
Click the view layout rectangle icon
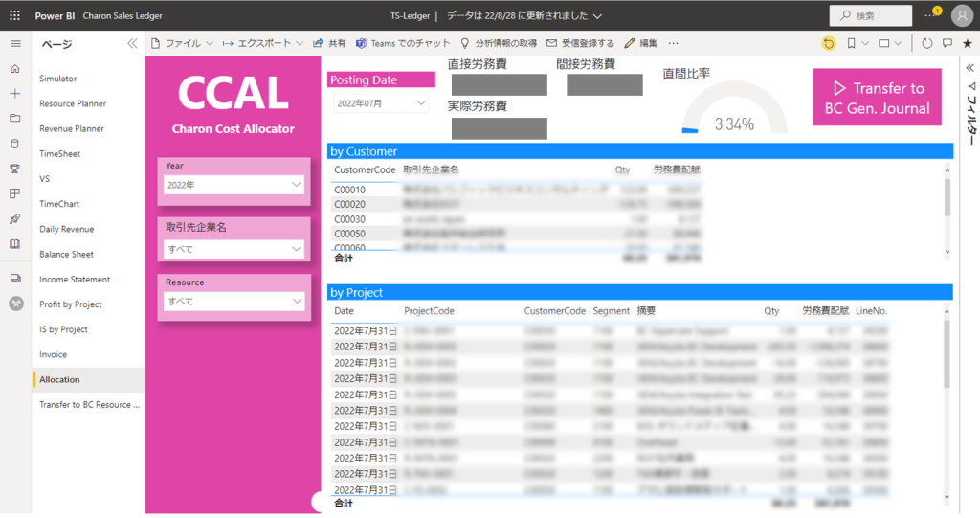(883, 43)
